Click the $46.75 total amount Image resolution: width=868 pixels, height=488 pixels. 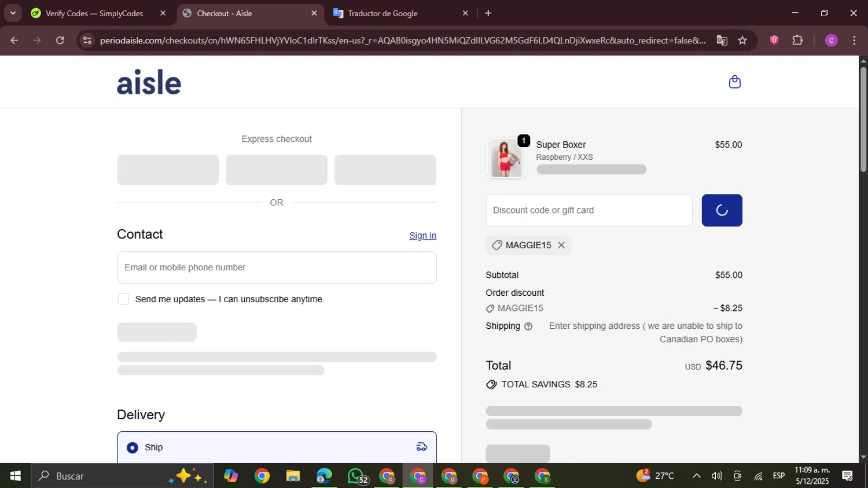pos(724,365)
